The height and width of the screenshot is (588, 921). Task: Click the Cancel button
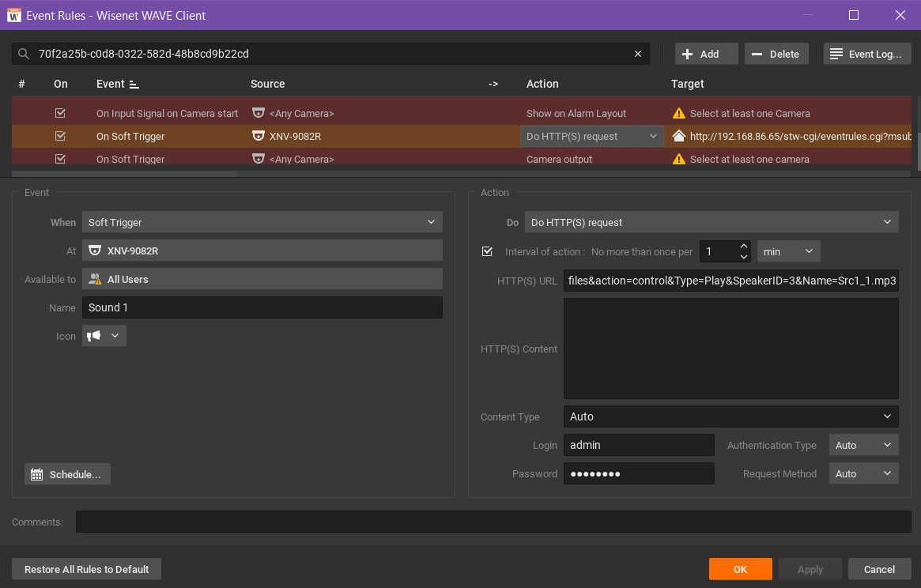(x=879, y=569)
